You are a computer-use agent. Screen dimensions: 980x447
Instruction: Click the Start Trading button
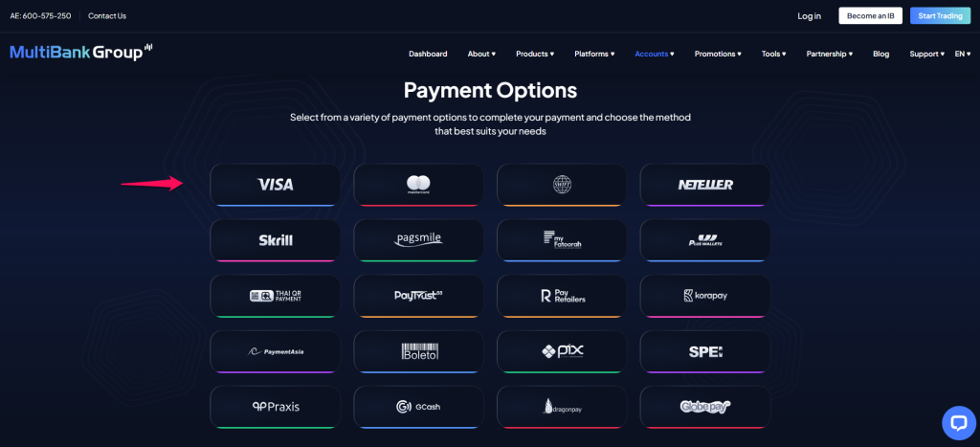tap(940, 15)
